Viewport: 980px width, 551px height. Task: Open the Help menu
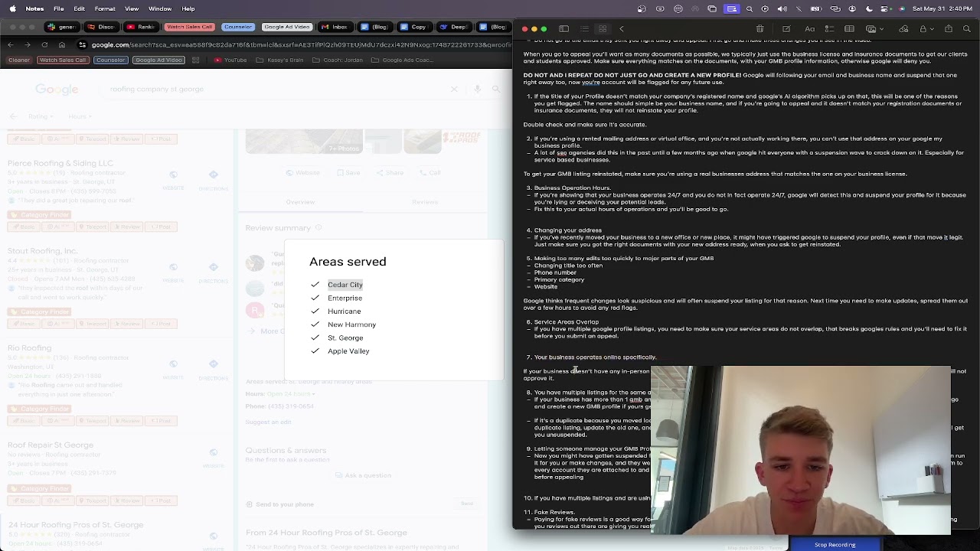click(188, 8)
